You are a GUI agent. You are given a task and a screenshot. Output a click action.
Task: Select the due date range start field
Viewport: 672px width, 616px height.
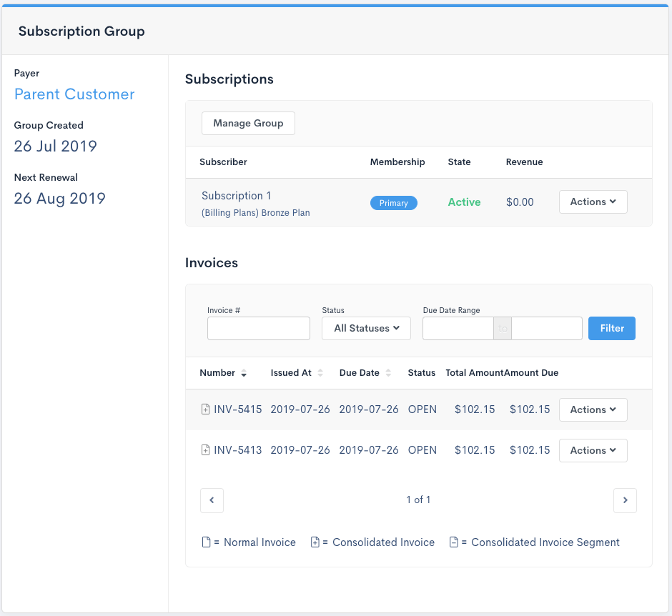(458, 328)
